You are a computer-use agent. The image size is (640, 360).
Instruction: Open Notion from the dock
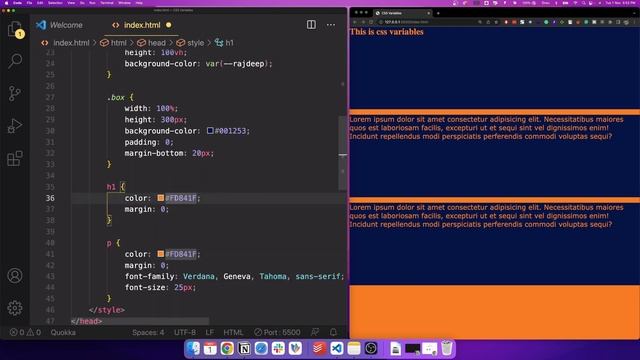pos(244,348)
